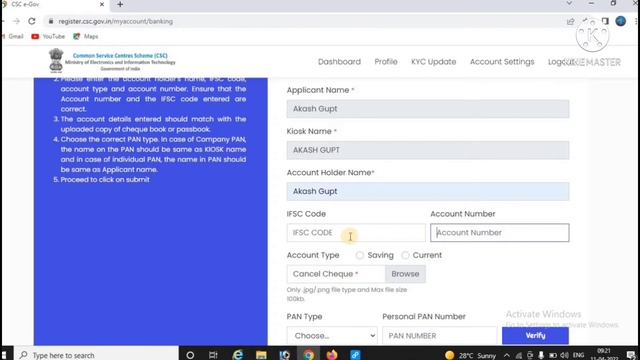Click the Account Holder Name field
Image resolution: width=640 pixels, height=360 pixels.
coord(428,191)
